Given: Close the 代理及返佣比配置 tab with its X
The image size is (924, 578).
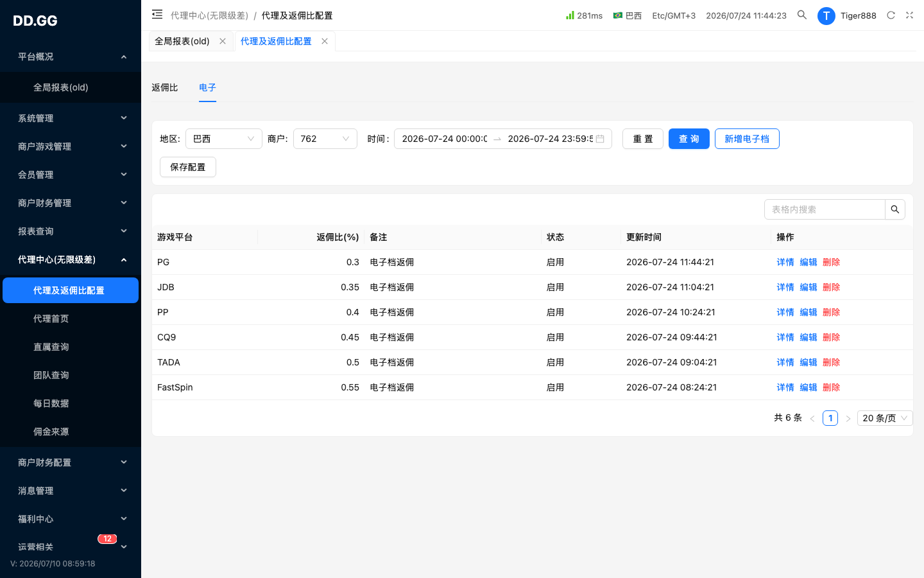Looking at the screenshot, I should [x=325, y=41].
